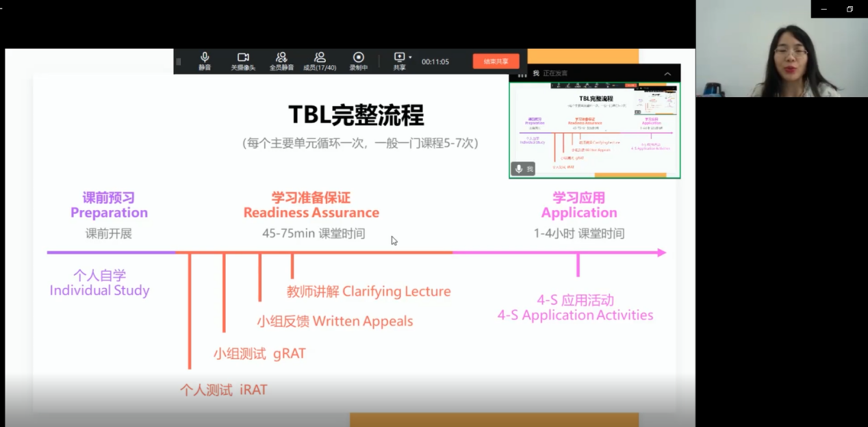Click the 00:11:05 meeting timer
This screenshot has height=427, width=868.
[435, 62]
